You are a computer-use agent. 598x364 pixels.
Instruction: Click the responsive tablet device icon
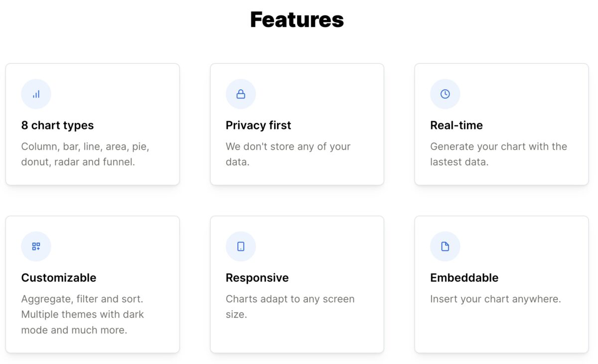(x=241, y=246)
